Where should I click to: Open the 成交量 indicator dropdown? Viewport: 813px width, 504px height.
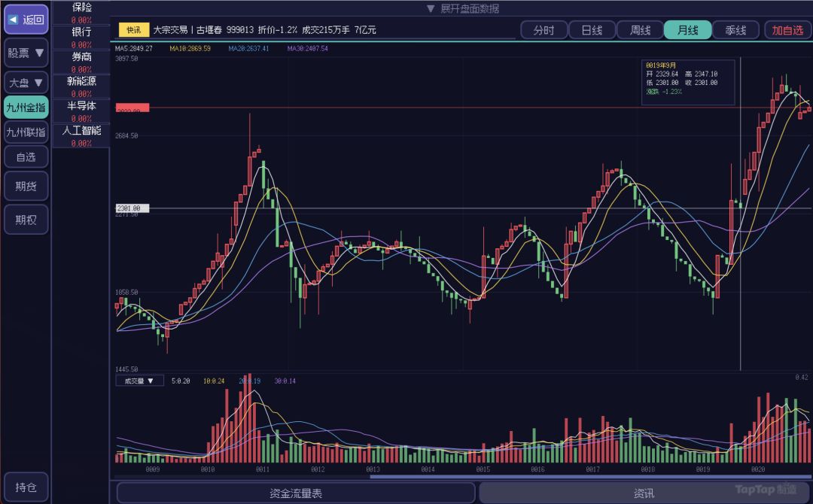click(x=139, y=381)
